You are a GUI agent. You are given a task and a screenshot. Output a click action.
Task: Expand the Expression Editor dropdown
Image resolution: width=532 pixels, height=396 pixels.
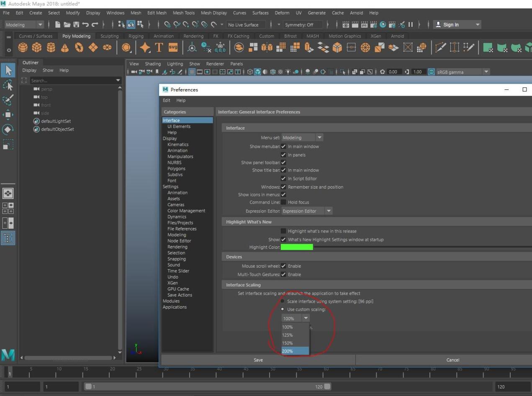[307, 211]
